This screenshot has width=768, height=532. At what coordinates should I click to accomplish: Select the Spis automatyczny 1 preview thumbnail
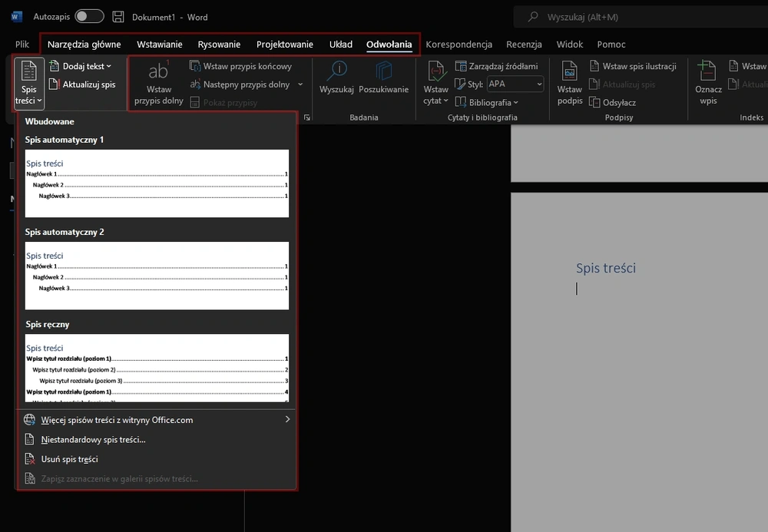157,183
